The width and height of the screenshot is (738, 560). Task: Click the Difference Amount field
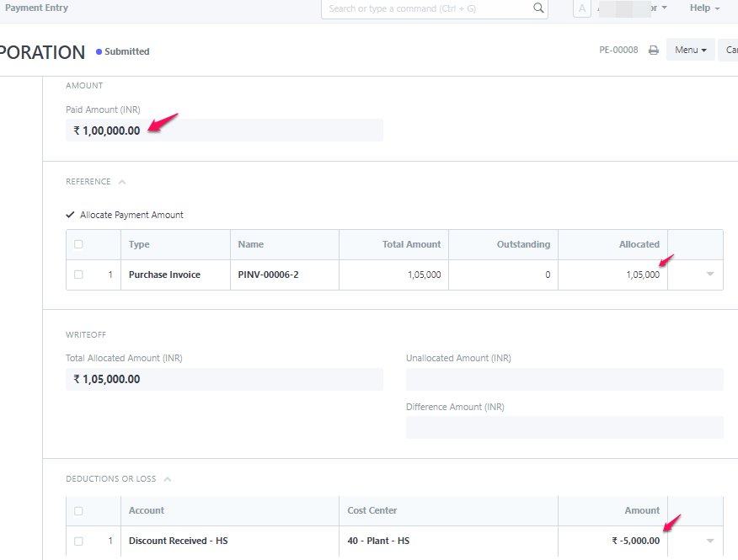[x=564, y=427]
